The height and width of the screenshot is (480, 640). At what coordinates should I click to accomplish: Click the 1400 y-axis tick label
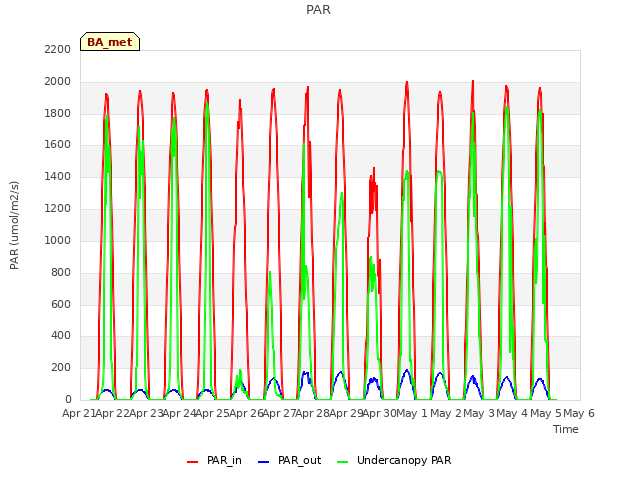tap(58, 177)
